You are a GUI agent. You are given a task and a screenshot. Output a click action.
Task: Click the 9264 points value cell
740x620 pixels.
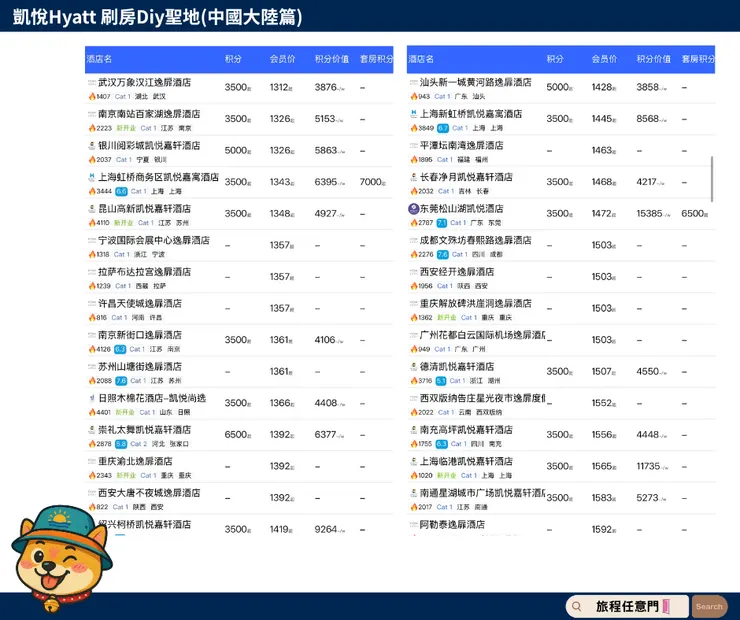329,529
